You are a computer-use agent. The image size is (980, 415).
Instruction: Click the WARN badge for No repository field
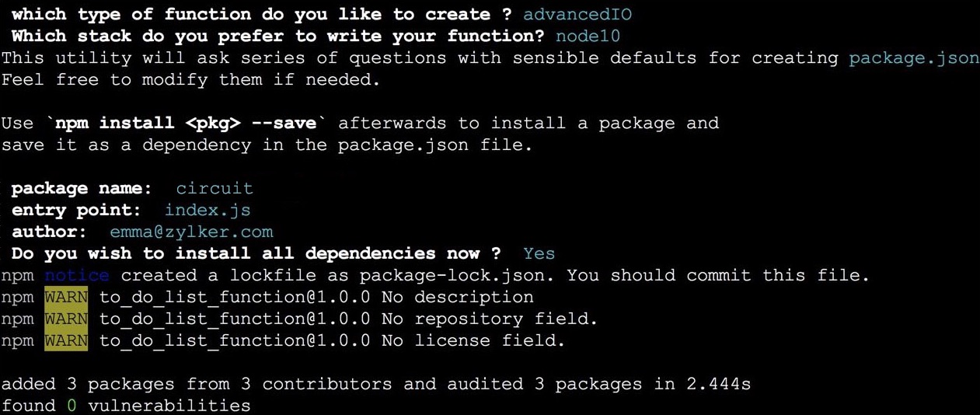pyautogui.click(x=66, y=319)
